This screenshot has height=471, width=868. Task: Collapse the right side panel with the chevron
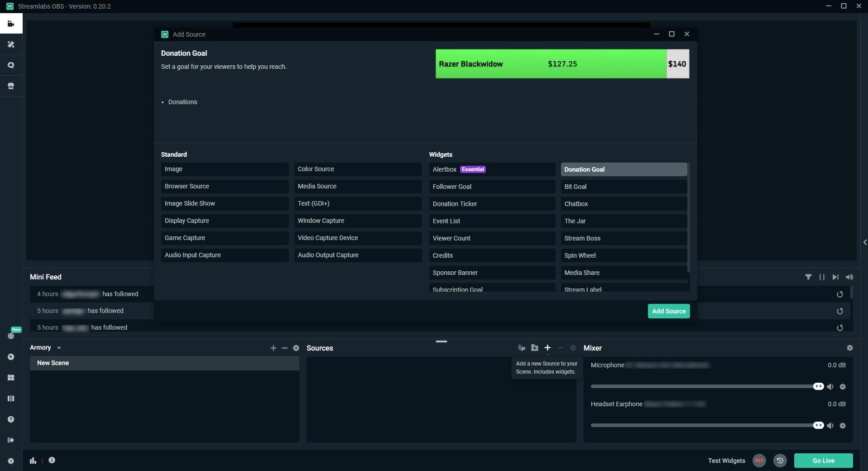[x=864, y=242]
